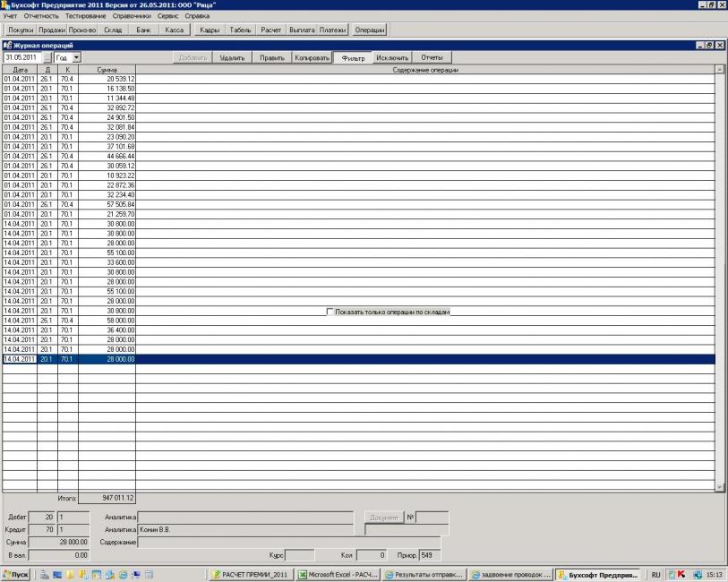Screen dimensions: 728x582
Task: Enable Показать только операции по складам checkbox
Action: coord(330,312)
